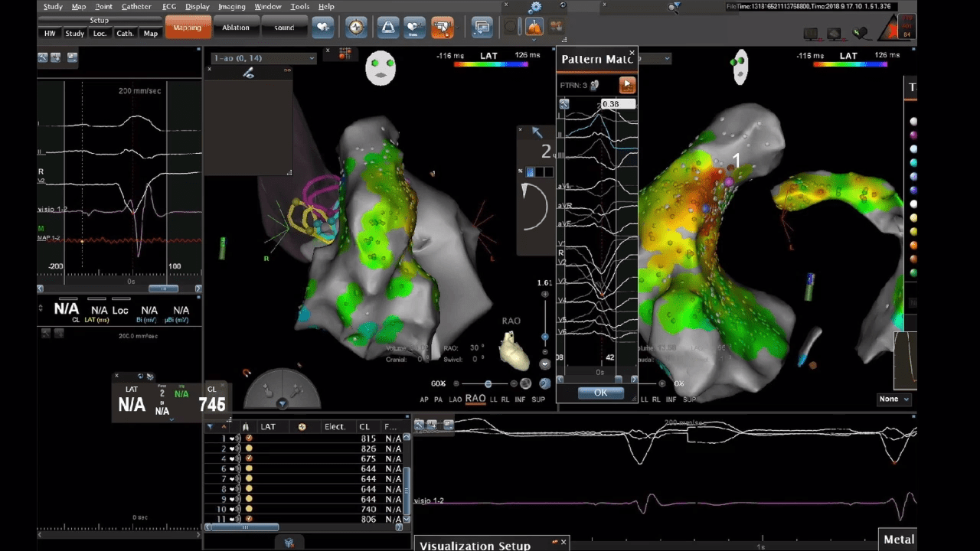Expand the blue triangle on the catheter dial
The height and width of the screenshot is (551, 980).
point(281,403)
